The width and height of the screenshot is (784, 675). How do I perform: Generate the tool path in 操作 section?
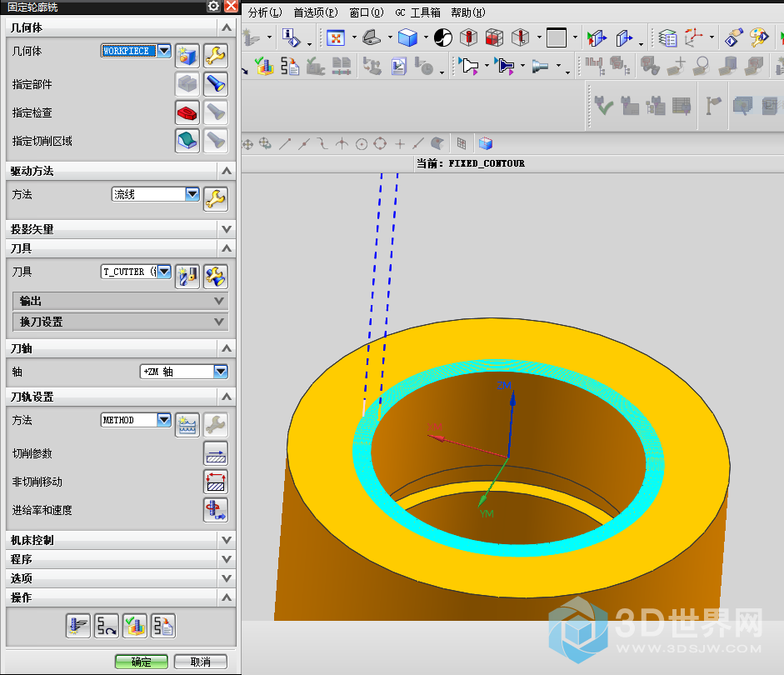[x=78, y=626]
